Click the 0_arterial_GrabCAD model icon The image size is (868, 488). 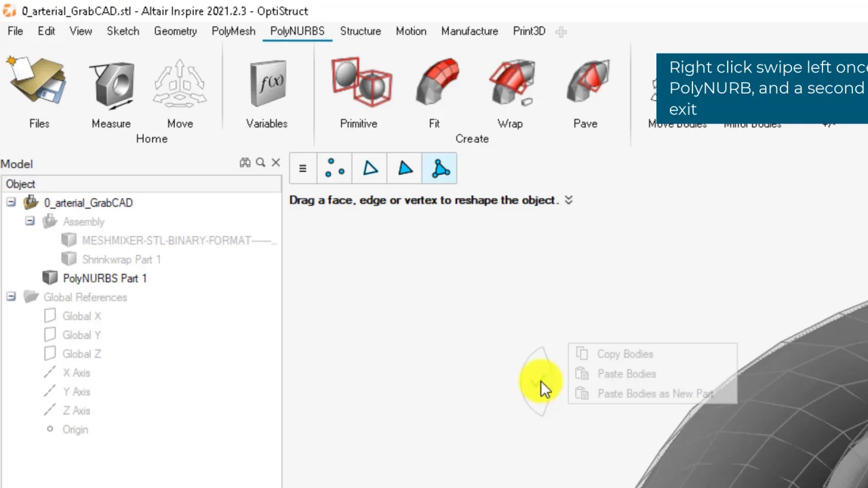[x=31, y=202]
